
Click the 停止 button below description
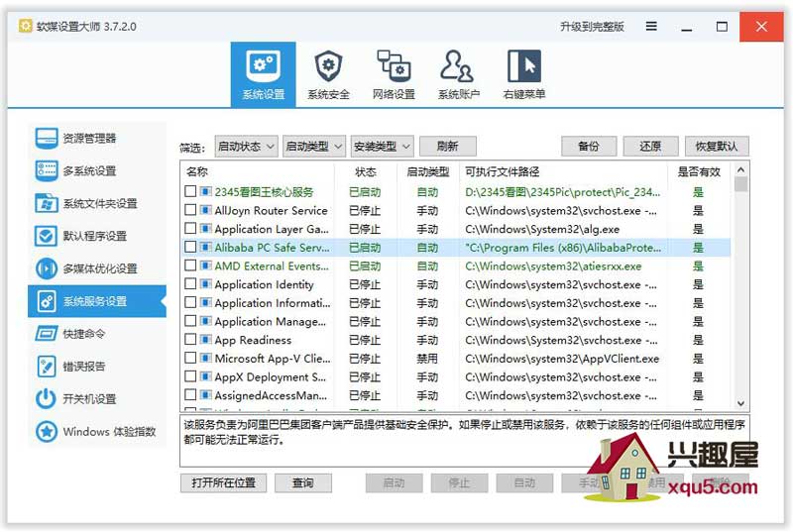pyautogui.click(x=459, y=483)
